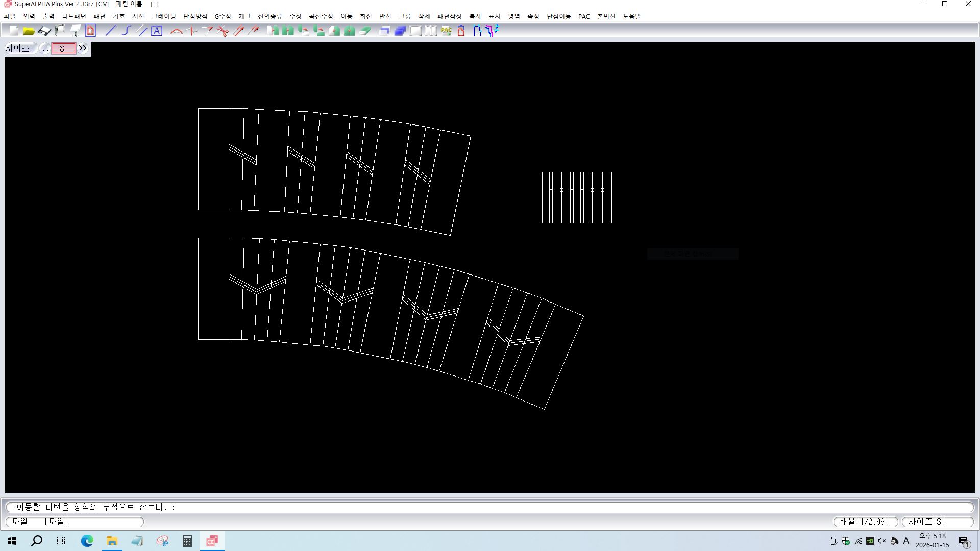Select the text 'A' tool
The height and width of the screenshot is (551, 980).
click(x=157, y=31)
